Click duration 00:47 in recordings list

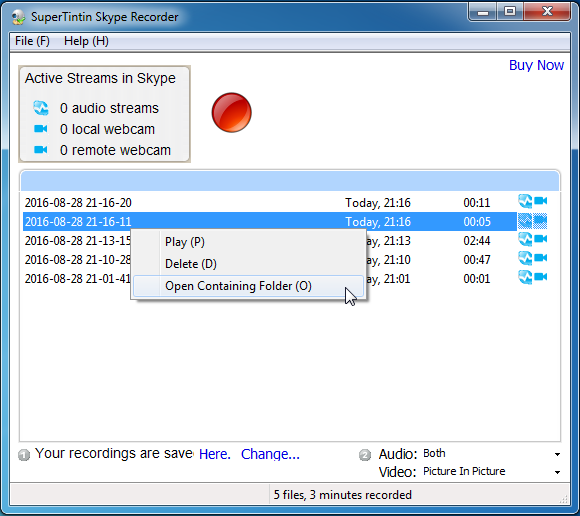477,260
